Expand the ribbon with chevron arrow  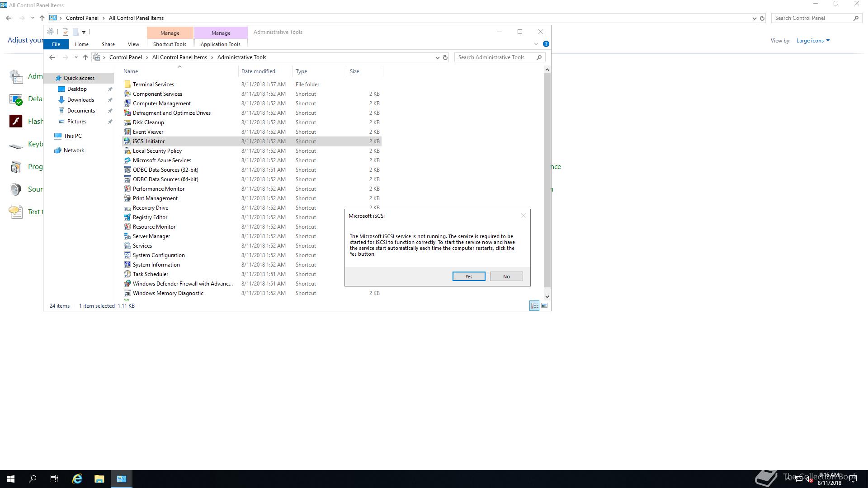pos(536,44)
